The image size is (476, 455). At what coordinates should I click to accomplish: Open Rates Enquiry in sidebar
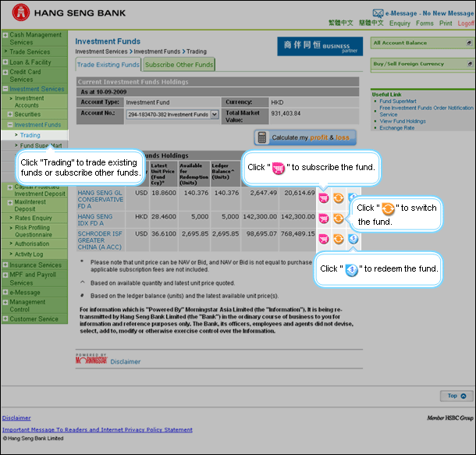[x=34, y=218]
